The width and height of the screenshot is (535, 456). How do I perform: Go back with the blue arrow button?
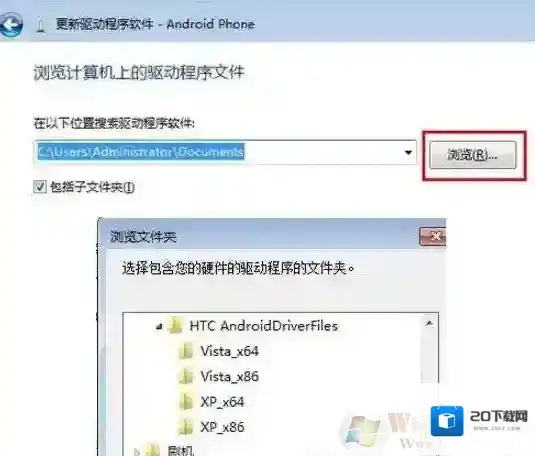pos(11,25)
